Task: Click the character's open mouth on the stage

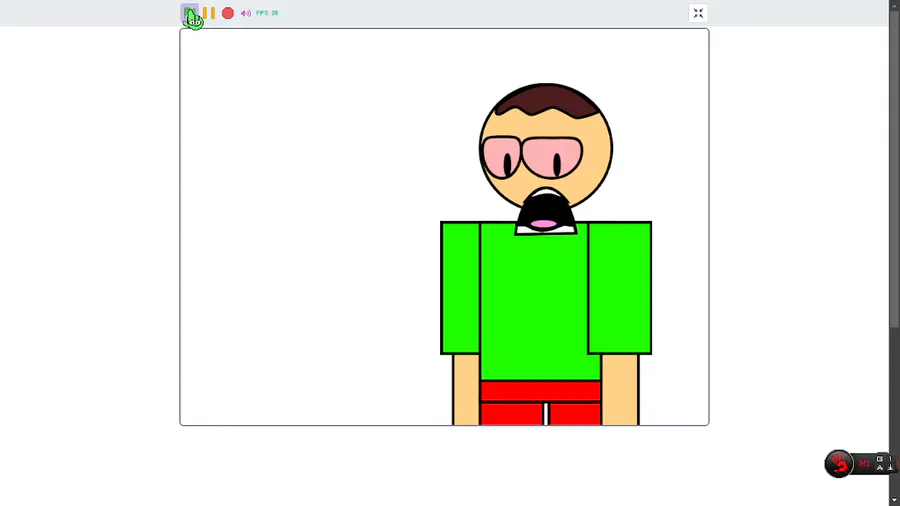Action: click(545, 213)
